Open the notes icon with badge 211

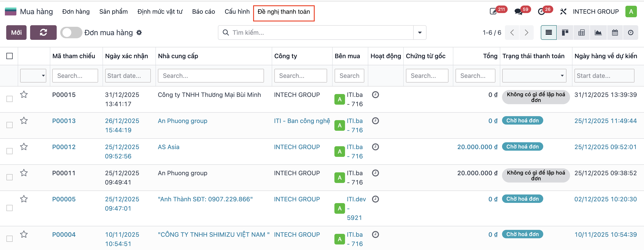tap(493, 12)
